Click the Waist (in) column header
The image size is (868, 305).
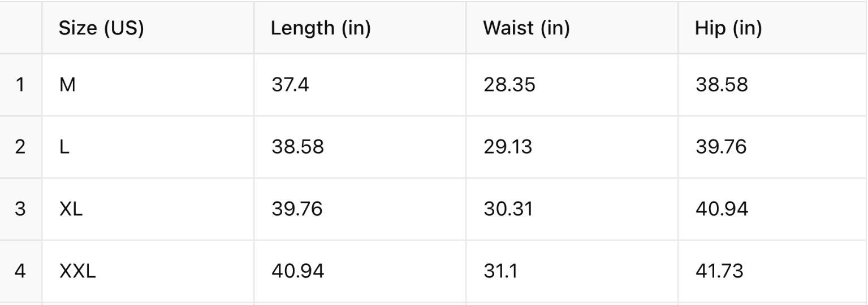pos(526,28)
